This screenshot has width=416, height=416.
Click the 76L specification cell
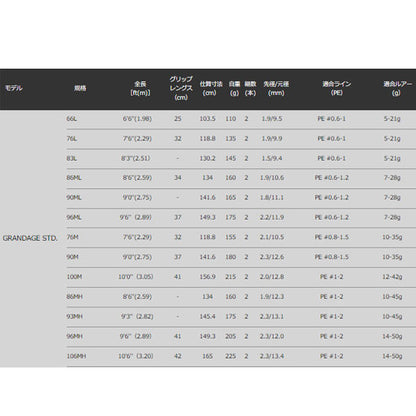pos(72,139)
